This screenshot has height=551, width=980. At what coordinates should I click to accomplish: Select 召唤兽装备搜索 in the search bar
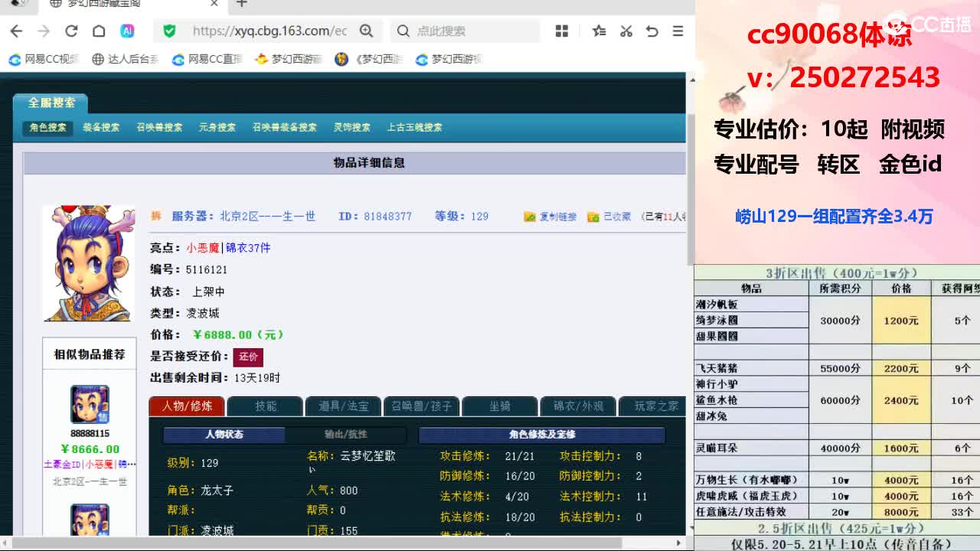[284, 128]
